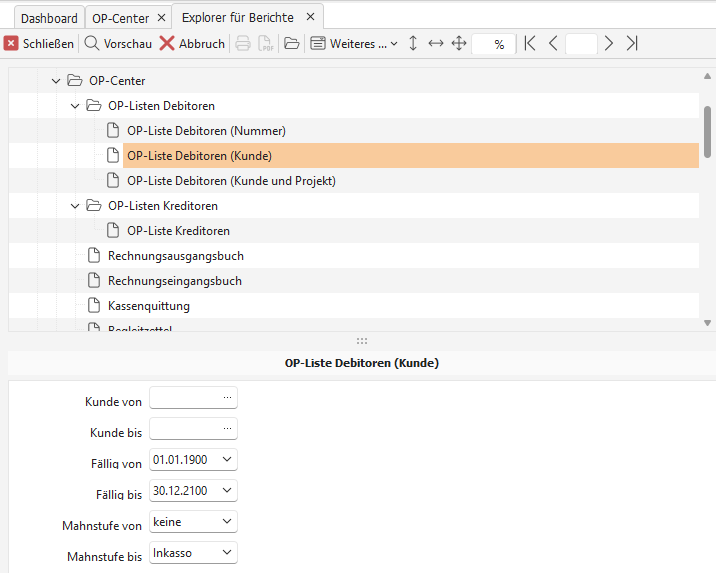716x573 pixels.
Task: Click the fit width horizontal arrow icon
Action: pyautogui.click(x=436, y=43)
